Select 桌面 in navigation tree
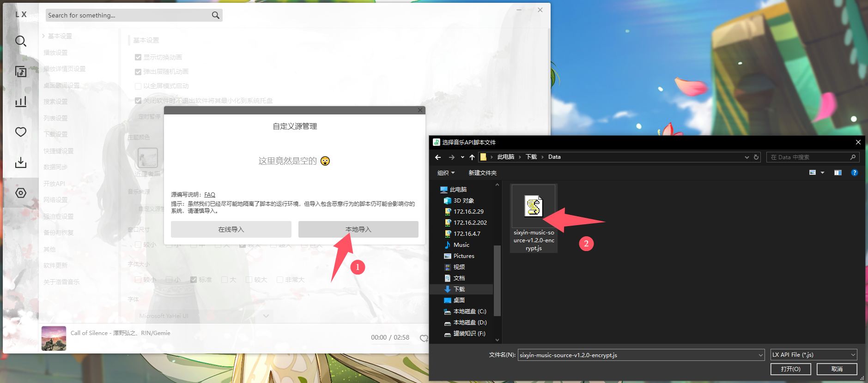 point(459,300)
